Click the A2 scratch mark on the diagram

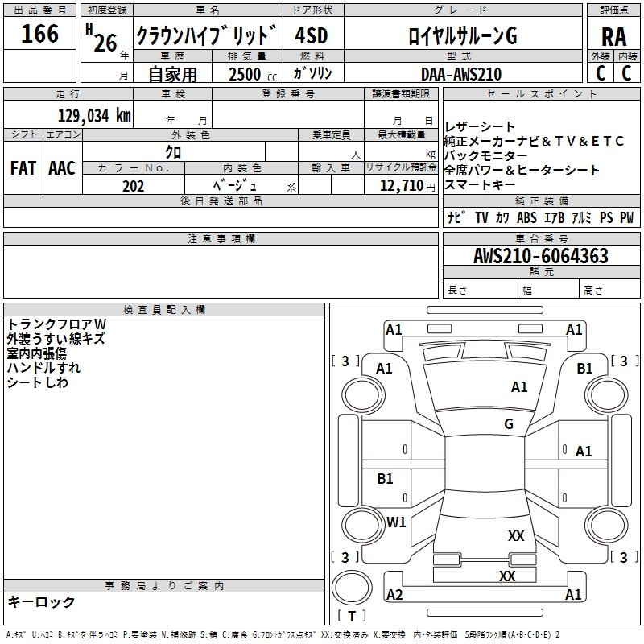pos(394,595)
